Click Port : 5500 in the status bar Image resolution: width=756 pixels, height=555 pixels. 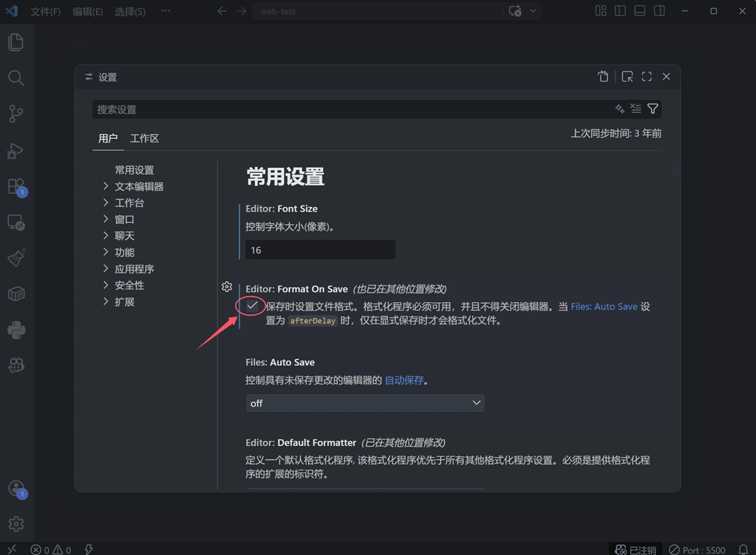point(697,549)
